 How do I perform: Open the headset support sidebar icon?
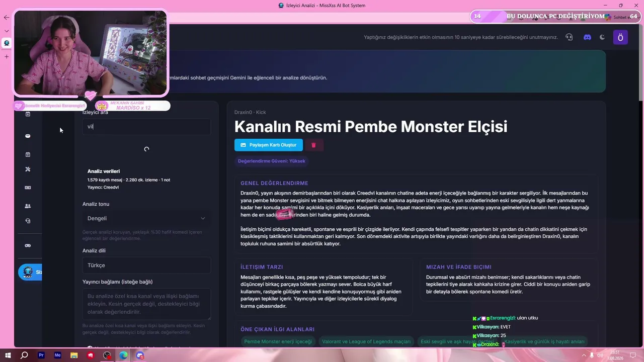pyautogui.click(x=28, y=221)
